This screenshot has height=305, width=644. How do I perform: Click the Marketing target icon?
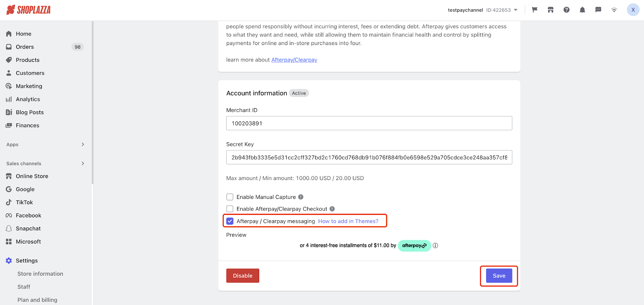(9, 86)
